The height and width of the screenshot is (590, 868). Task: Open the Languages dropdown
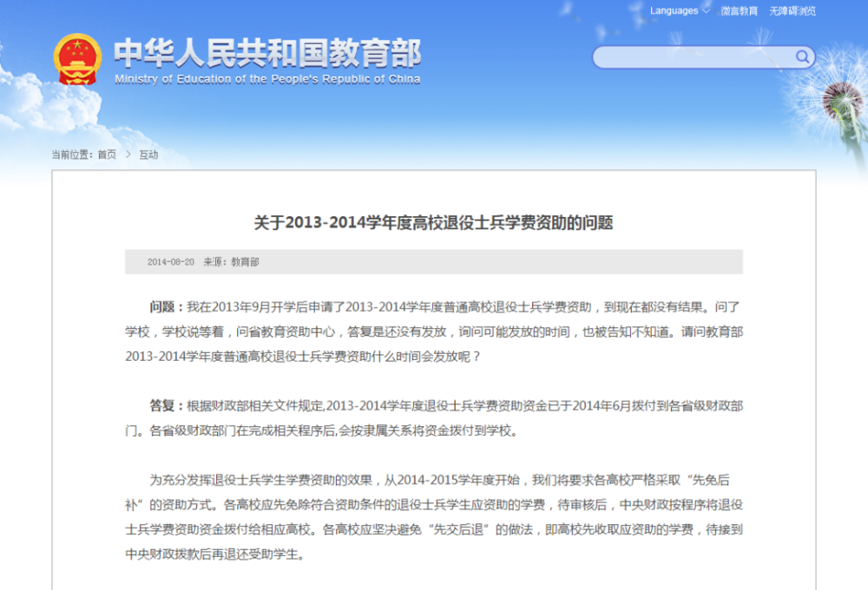pyautogui.click(x=680, y=10)
